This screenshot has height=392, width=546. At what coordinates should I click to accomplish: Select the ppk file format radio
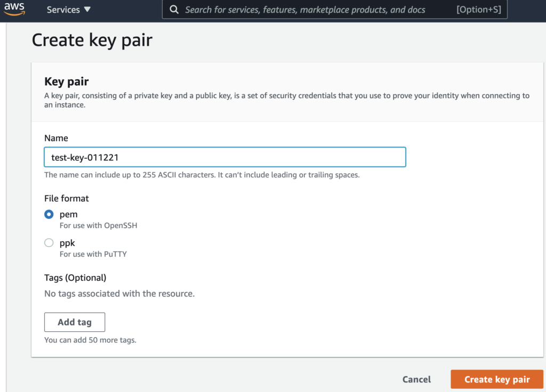tap(49, 243)
